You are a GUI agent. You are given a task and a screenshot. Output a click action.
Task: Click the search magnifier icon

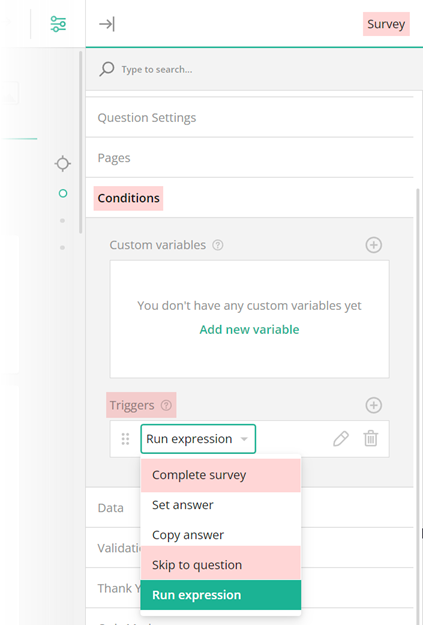coord(107,69)
